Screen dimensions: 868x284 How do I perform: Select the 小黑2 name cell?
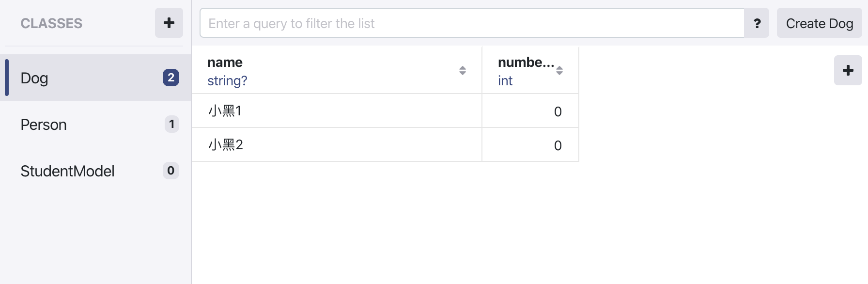point(337,145)
